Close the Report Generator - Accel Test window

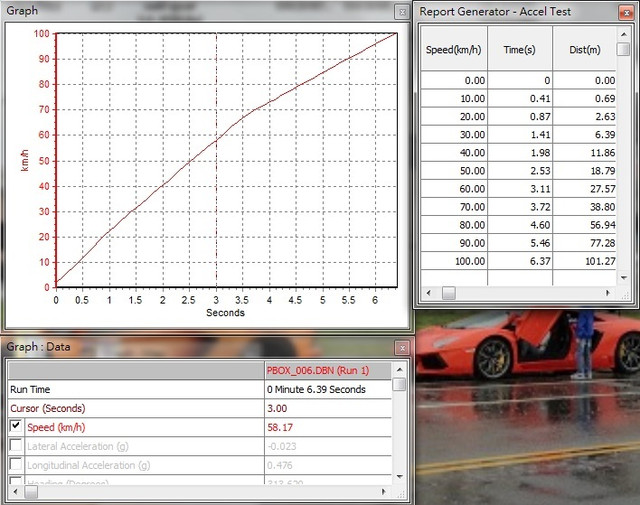pyautogui.click(x=626, y=12)
